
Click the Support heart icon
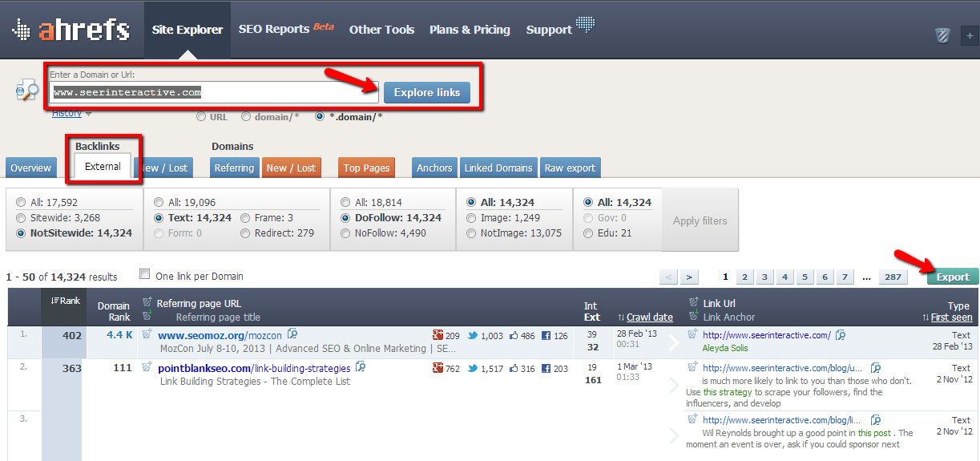point(587,25)
